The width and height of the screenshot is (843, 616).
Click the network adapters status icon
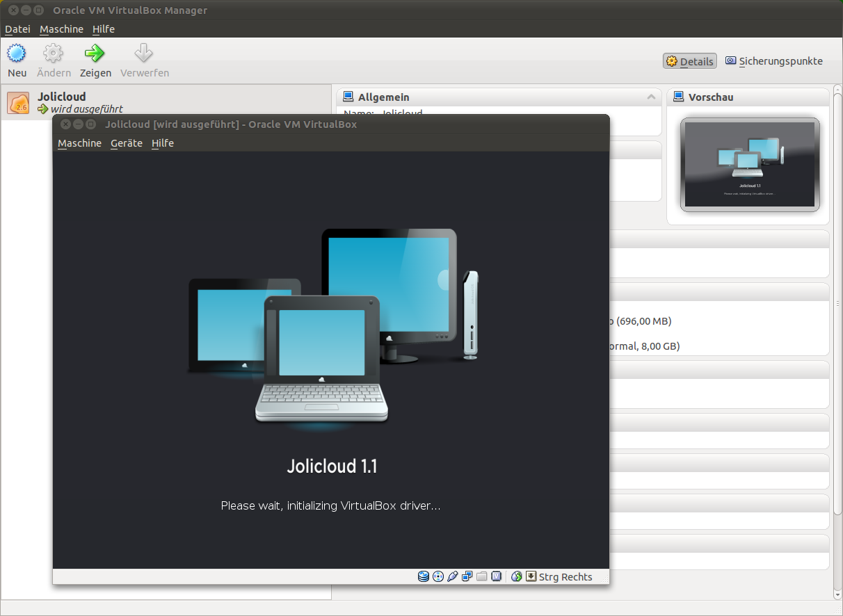coord(467,576)
